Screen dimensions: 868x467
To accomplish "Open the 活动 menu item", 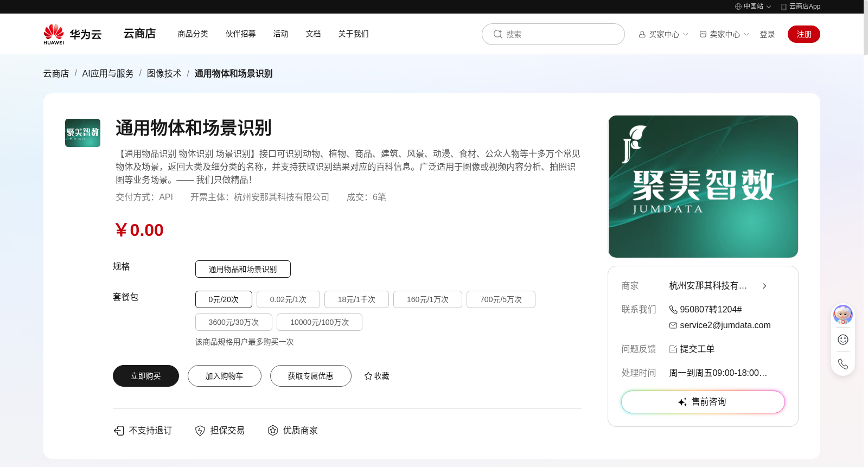I will tap(281, 34).
